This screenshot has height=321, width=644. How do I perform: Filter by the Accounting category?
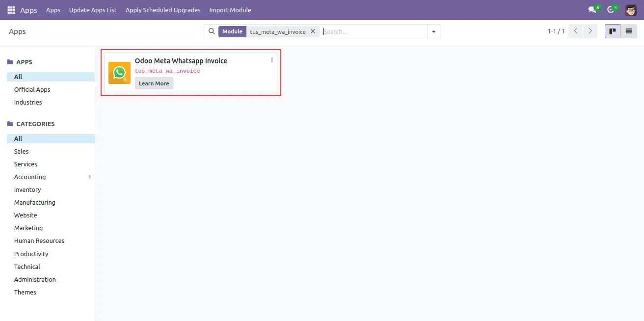(51, 177)
